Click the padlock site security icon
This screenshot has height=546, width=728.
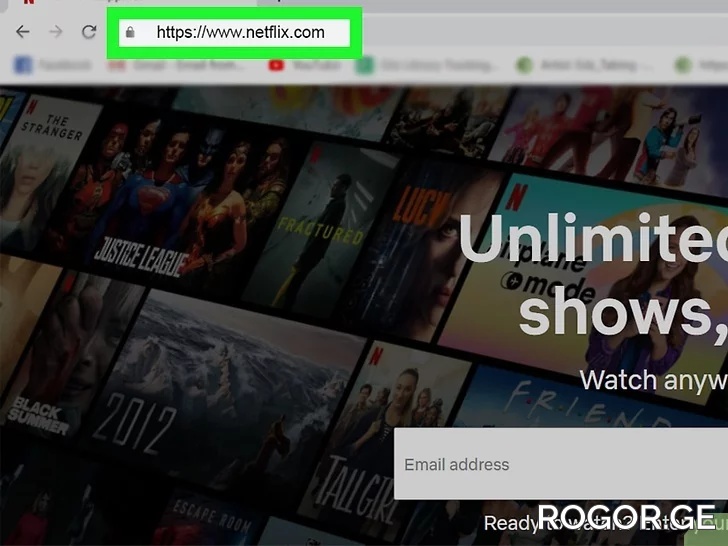click(x=130, y=32)
